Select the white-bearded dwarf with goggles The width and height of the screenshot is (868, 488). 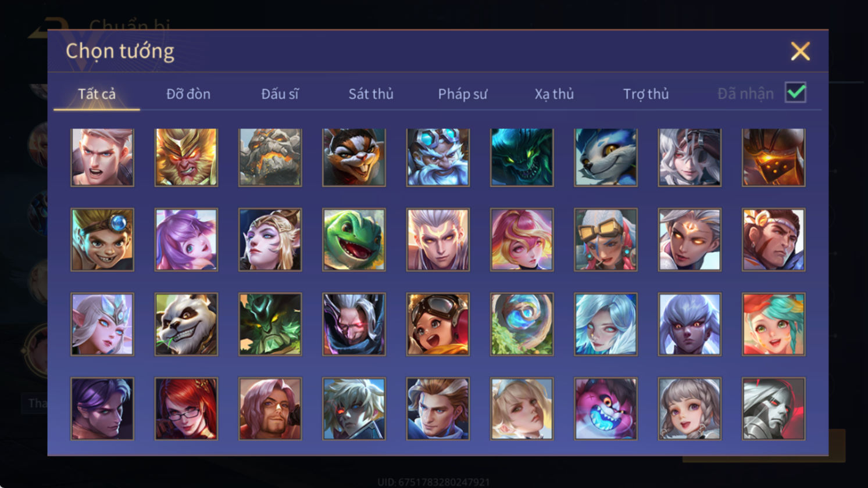(438, 157)
